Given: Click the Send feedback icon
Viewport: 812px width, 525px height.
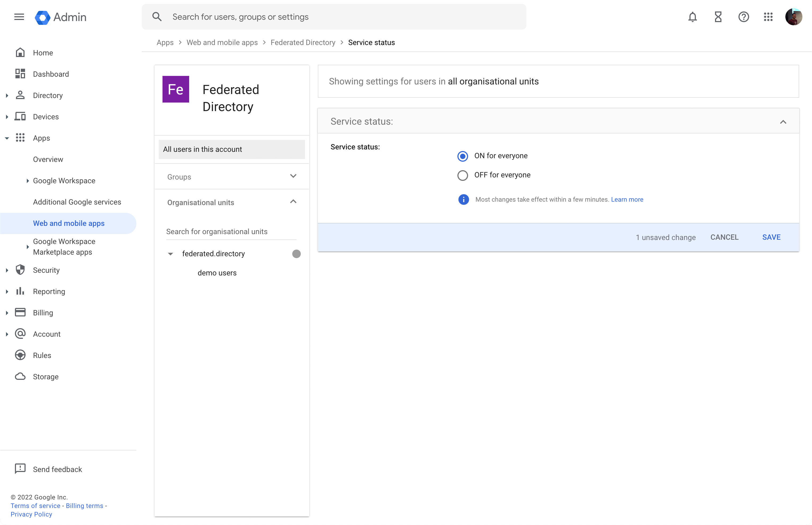Looking at the screenshot, I should click(20, 469).
